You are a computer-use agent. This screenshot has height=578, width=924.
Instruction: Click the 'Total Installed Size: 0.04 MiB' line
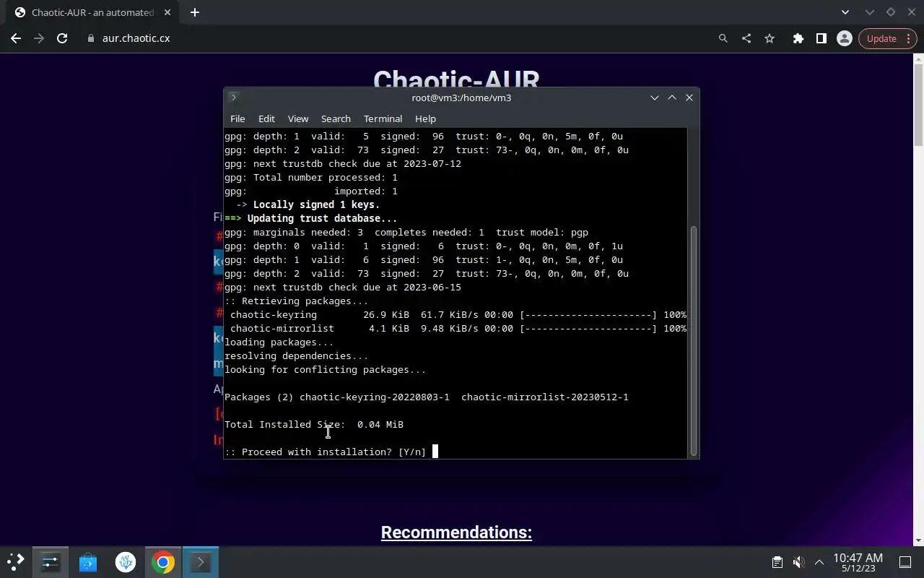[x=314, y=425]
